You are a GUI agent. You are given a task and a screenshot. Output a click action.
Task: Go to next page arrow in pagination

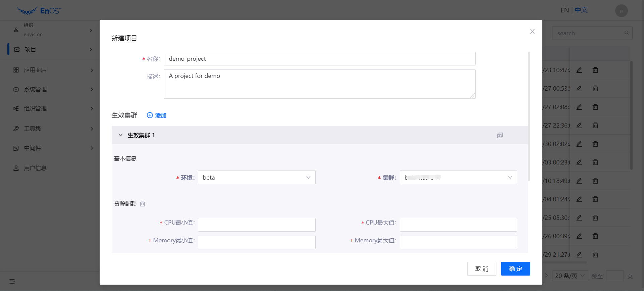(546, 276)
